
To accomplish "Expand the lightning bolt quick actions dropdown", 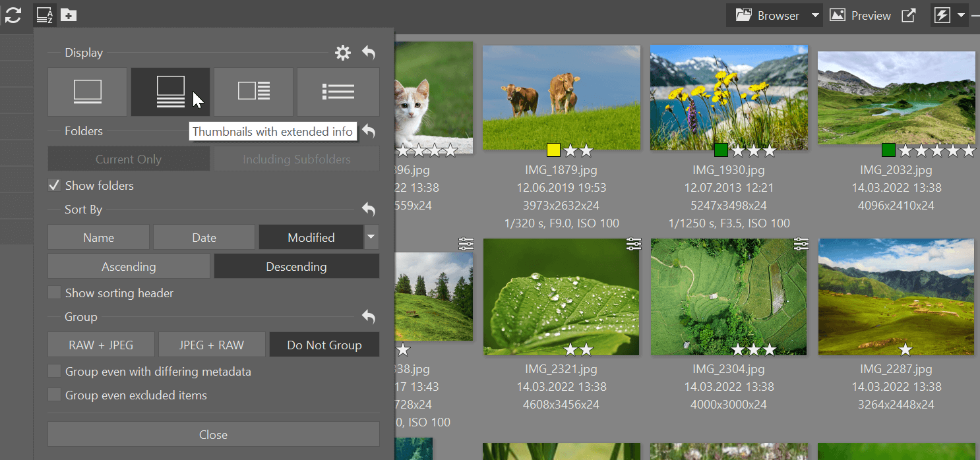I will pos(961,15).
